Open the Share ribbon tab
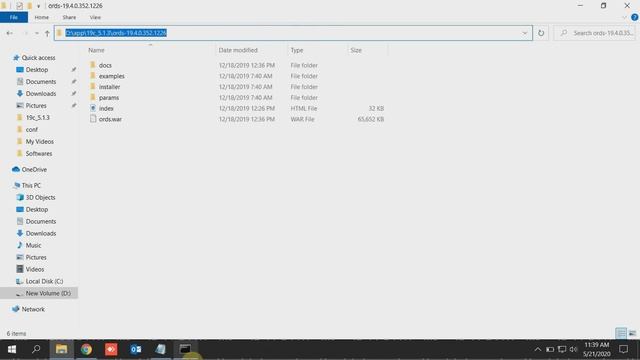The image size is (640, 360). pyautogui.click(x=69, y=17)
